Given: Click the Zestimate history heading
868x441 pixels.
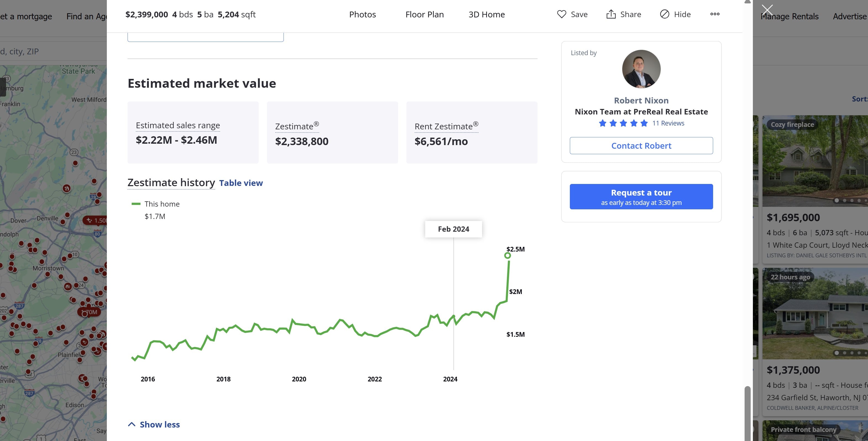Looking at the screenshot, I should click(x=171, y=183).
